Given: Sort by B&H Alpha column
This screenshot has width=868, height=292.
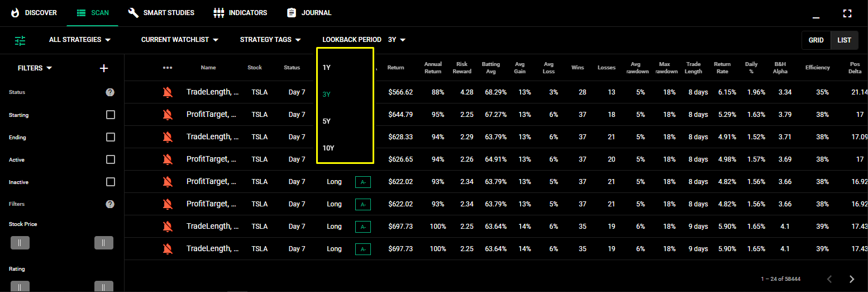Looking at the screenshot, I should point(780,68).
